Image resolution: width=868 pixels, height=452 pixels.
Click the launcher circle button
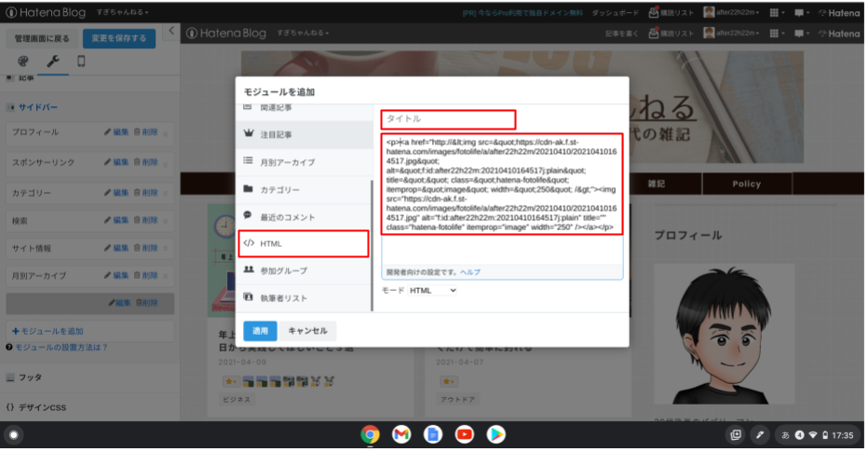(x=14, y=435)
